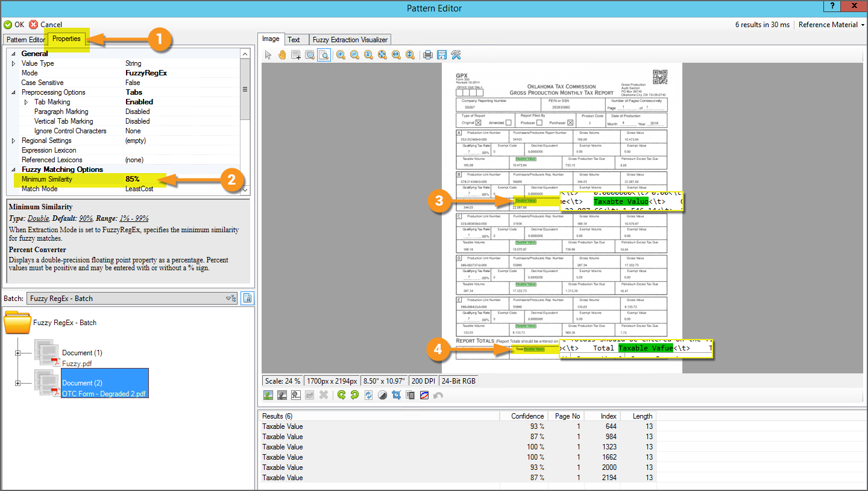Click the zoom in magnifier icon
This screenshot has width=868, height=491.
[x=341, y=55]
